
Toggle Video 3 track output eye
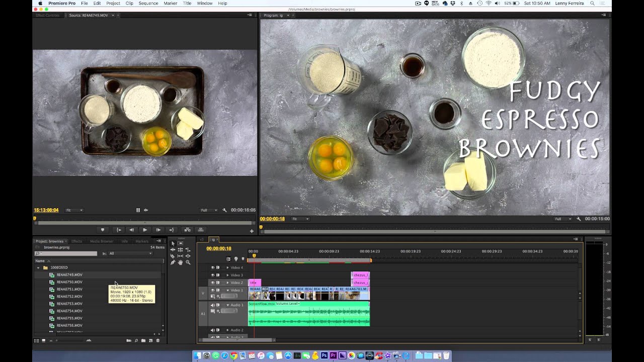(x=213, y=275)
